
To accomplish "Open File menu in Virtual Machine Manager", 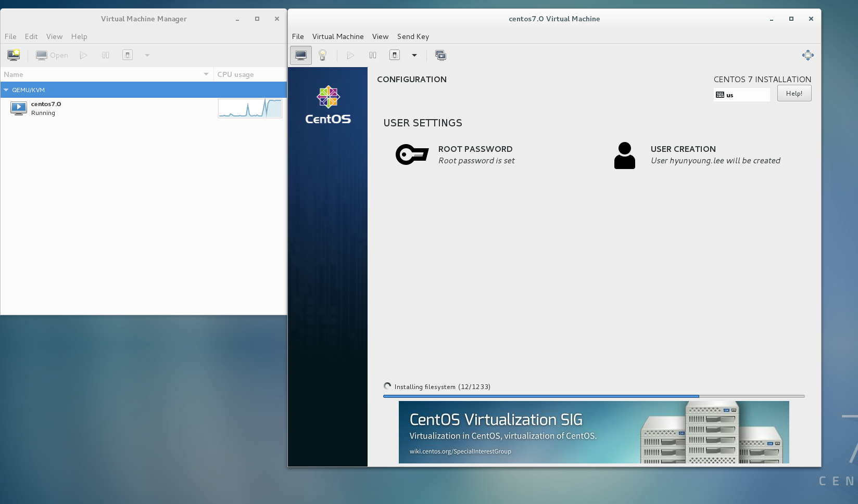I will 10,36.
